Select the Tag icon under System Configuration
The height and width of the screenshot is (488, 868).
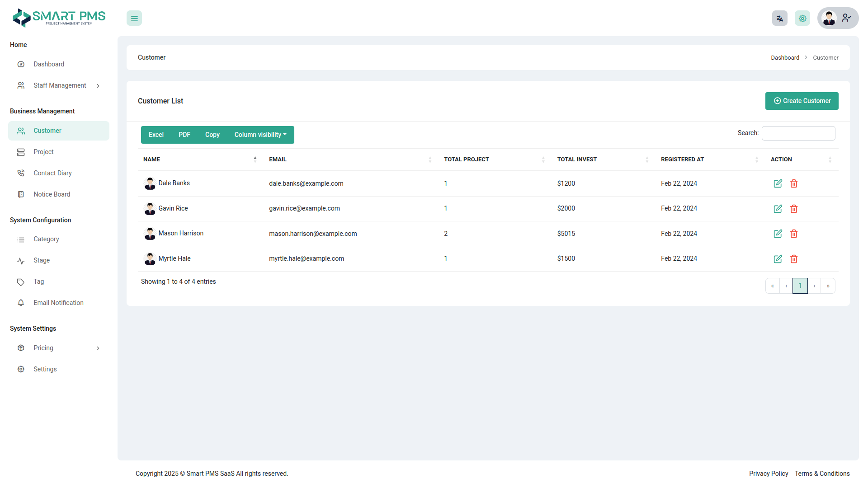[21, 282]
